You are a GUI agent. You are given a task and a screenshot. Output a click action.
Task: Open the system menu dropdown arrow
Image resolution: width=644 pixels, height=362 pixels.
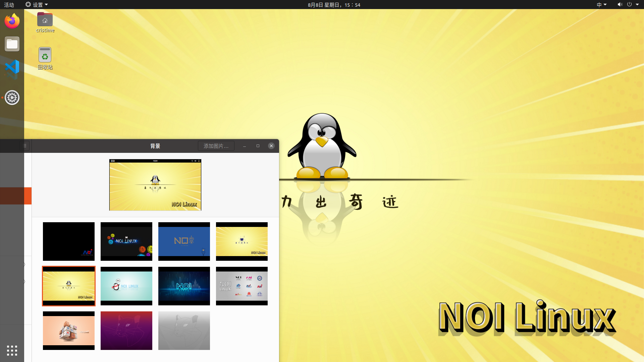[x=637, y=5]
